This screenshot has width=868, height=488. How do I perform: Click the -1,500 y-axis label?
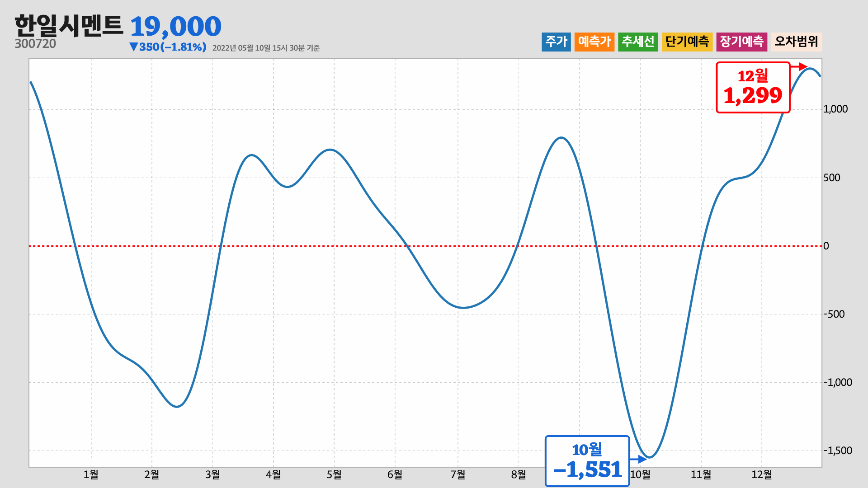838,450
